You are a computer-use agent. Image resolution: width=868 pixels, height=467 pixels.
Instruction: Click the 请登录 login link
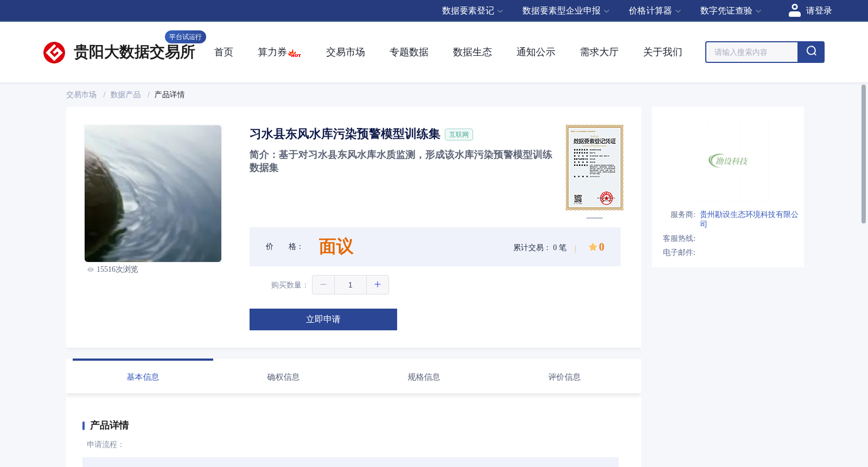(x=819, y=11)
